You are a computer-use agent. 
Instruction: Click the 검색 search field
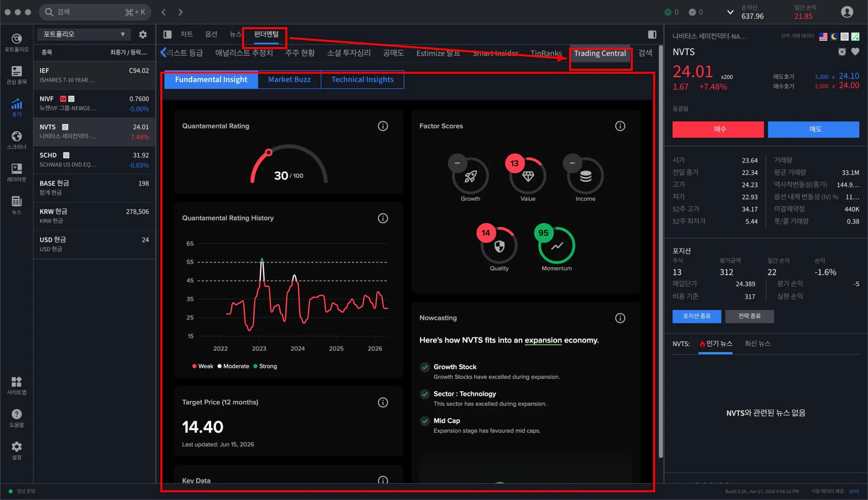click(x=95, y=12)
